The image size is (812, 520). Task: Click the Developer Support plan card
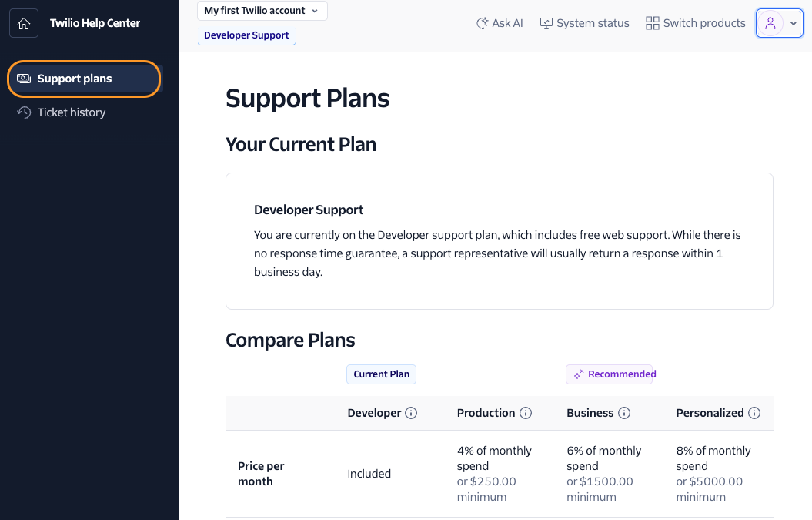coord(499,240)
